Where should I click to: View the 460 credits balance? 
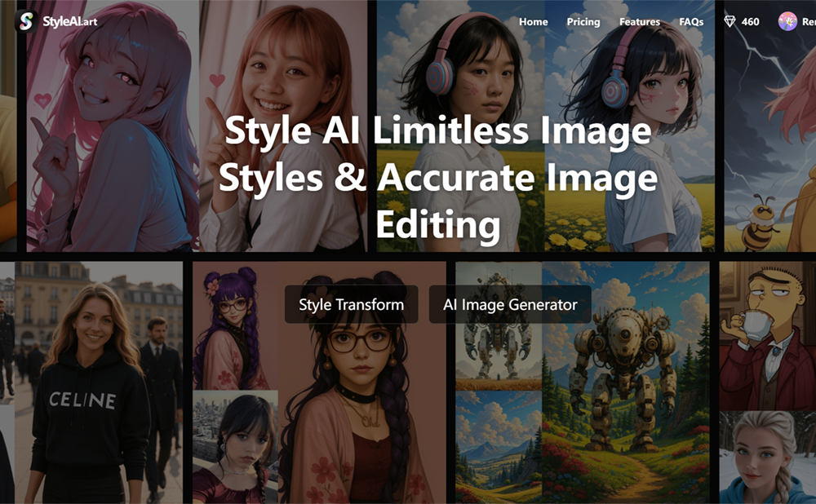coord(750,22)
